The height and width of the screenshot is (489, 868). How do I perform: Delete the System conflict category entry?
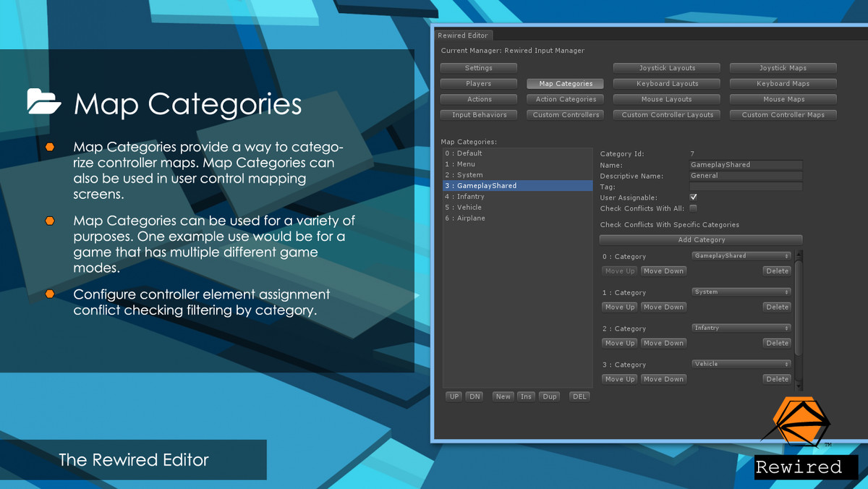(x=777, y=307)
